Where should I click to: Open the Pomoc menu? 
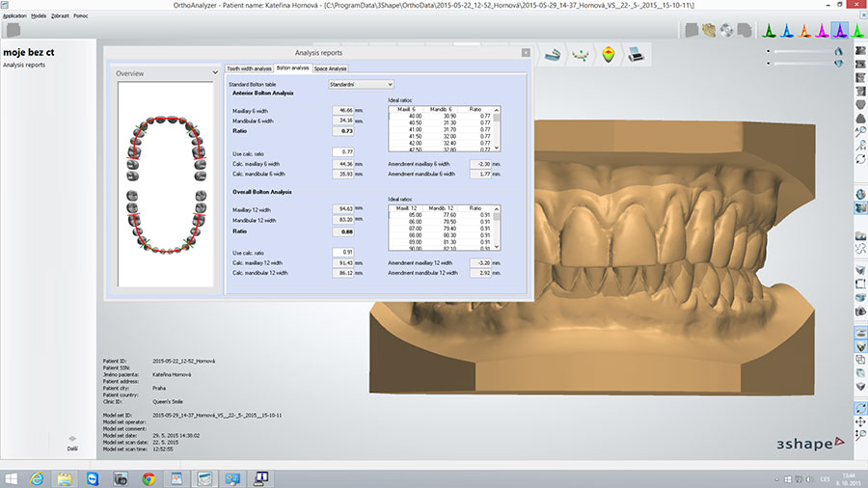pos(81,16)
